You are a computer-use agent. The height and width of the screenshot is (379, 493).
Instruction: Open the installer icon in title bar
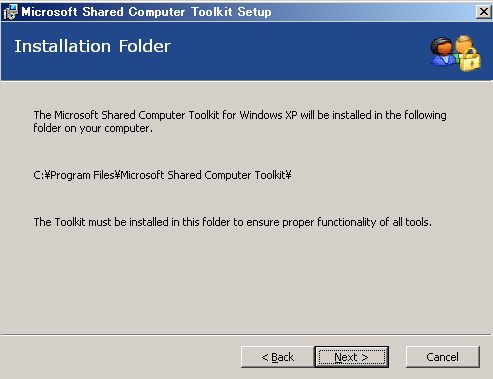click(10, 12)
